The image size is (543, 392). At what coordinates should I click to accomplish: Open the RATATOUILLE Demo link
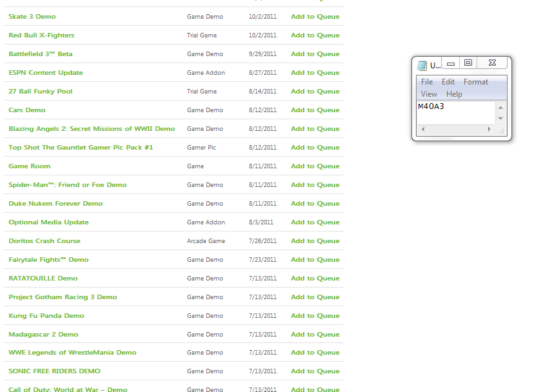(x=43, y=279)
